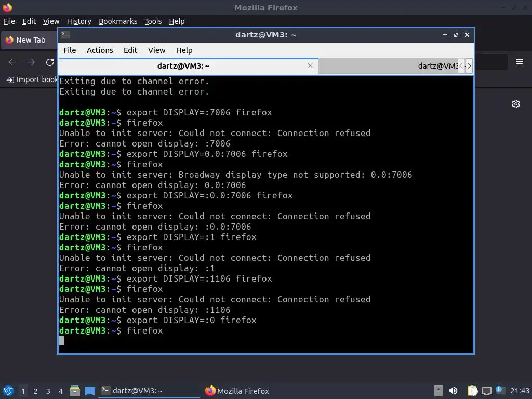
Task: Open Firefox Help menu
Action: click(177, 21)
